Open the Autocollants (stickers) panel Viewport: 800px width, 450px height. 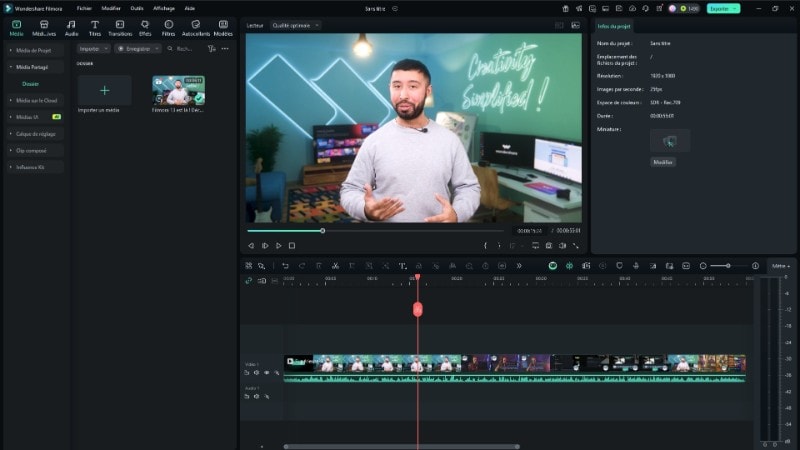point(195,28)
